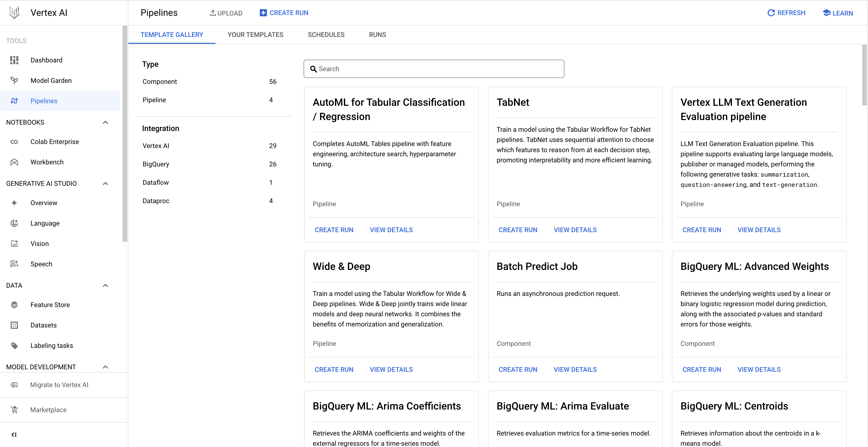Viewport: 868px width, 447px height.
Task: Click the Datasets icon
Action: [x=14, y=325]
